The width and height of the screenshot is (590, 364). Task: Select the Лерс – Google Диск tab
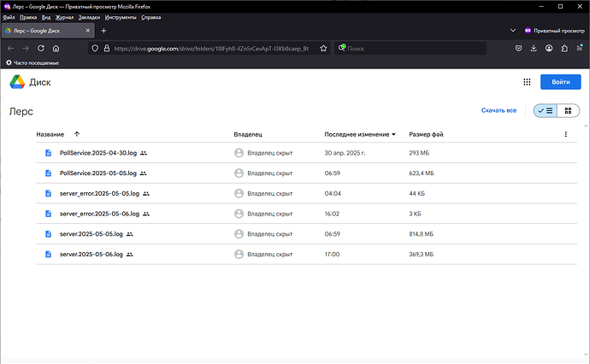pos(48,31)
